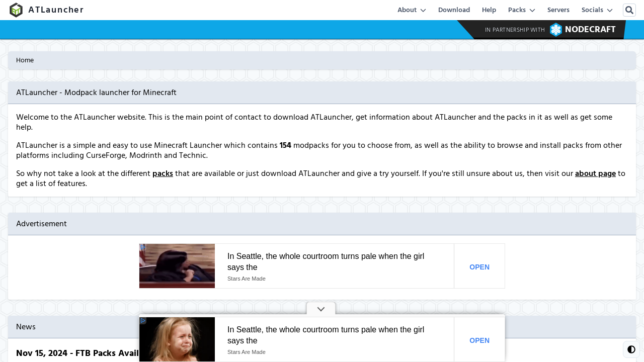Viewport: 644px width, 362px height.
Task: Open the Download menu item
Action: tap(454, 10)
